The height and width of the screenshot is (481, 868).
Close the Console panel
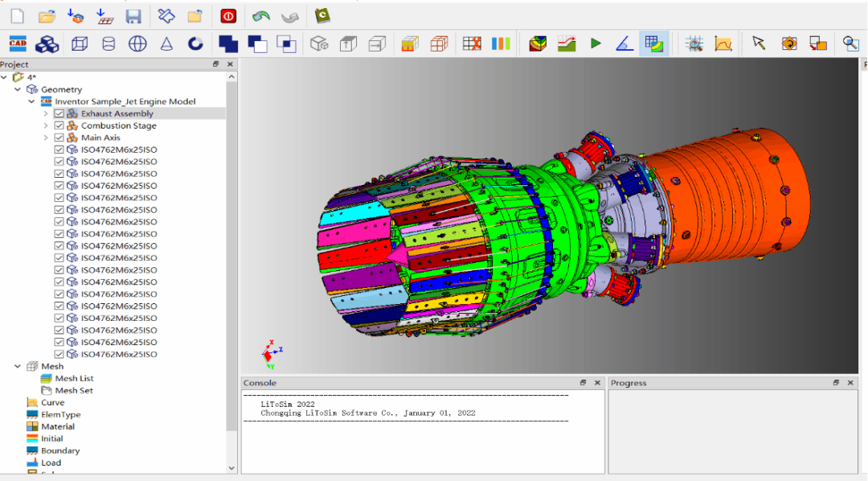click(597, 383)
